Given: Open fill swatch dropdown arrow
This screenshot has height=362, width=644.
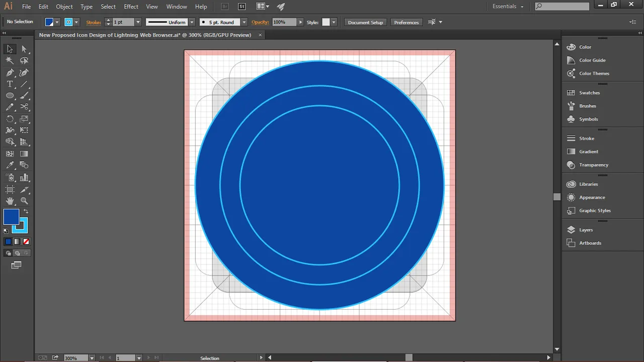Looking at the screenshot, I should coord(57,22).
